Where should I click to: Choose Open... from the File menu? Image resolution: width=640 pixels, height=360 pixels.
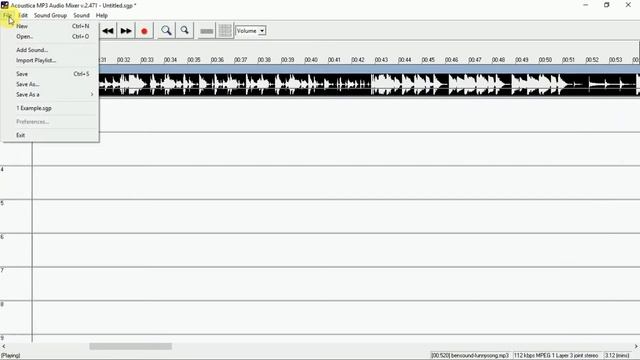(x=50, y=36)
